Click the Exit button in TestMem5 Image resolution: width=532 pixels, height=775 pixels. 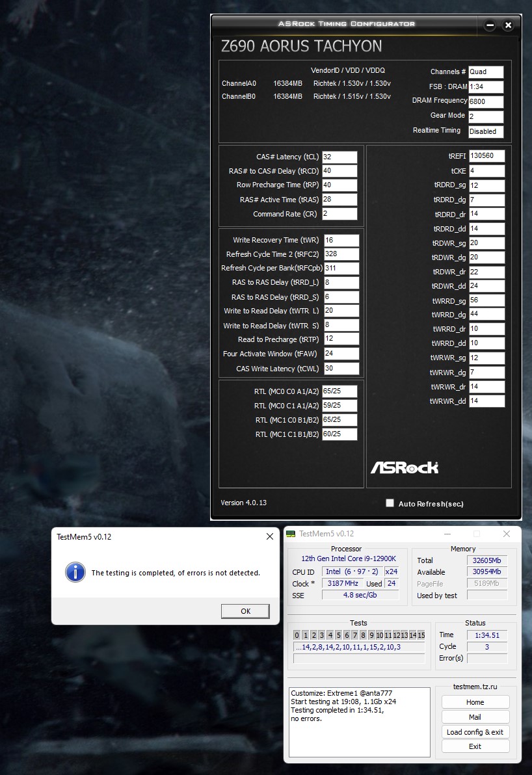[475, 746]
